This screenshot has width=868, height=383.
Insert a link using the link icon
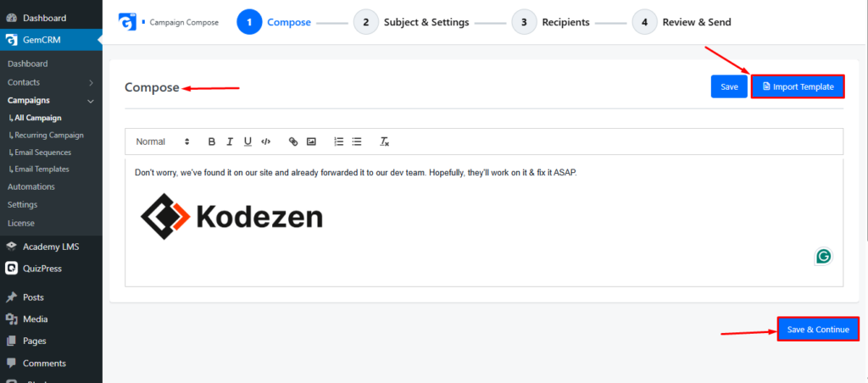pos(293,142)
